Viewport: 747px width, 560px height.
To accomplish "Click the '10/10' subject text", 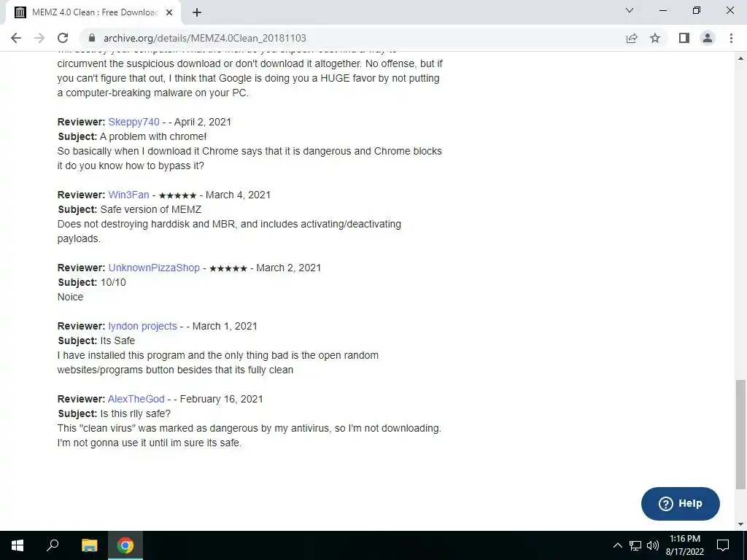I will (113, 282).
